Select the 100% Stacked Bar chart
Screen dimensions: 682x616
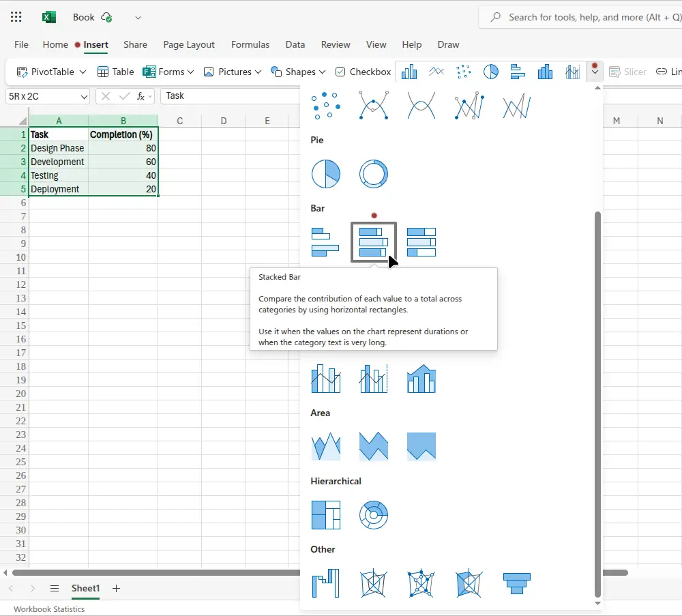click(x=421, y=241)
